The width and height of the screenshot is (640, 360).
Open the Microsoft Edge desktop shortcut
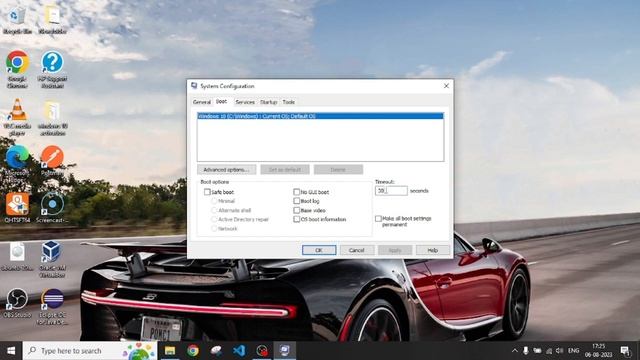(x=17, y=162)
